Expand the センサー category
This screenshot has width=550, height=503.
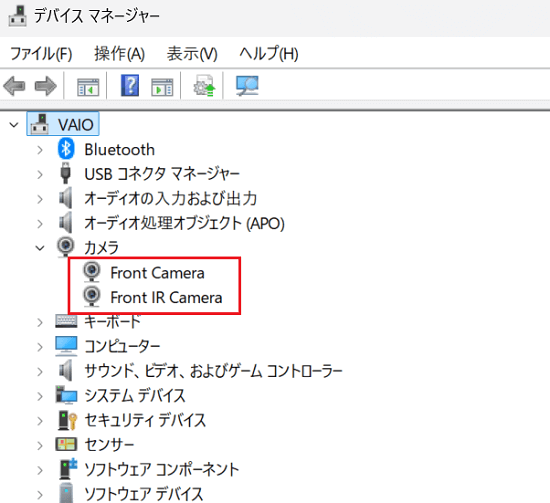[x=40, y=445]
